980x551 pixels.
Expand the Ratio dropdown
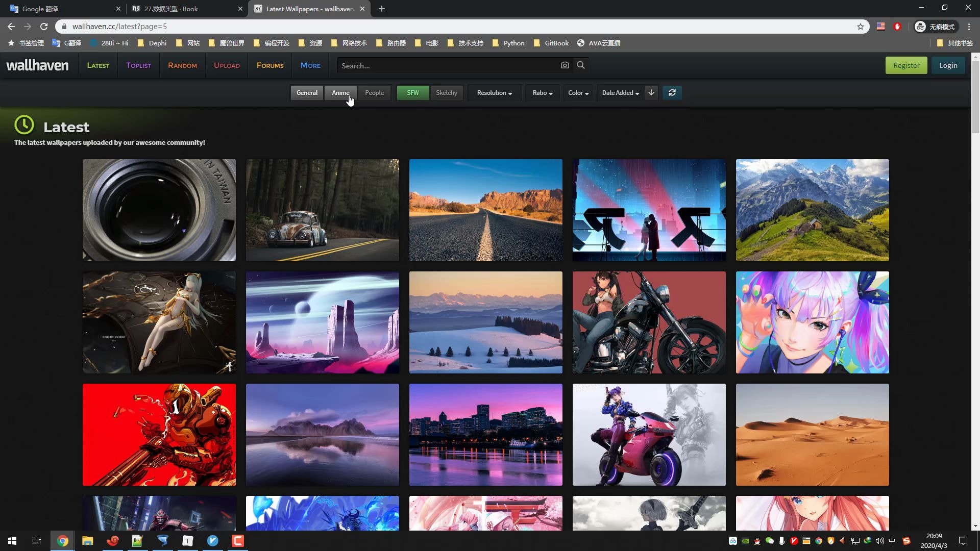(542, 93)
